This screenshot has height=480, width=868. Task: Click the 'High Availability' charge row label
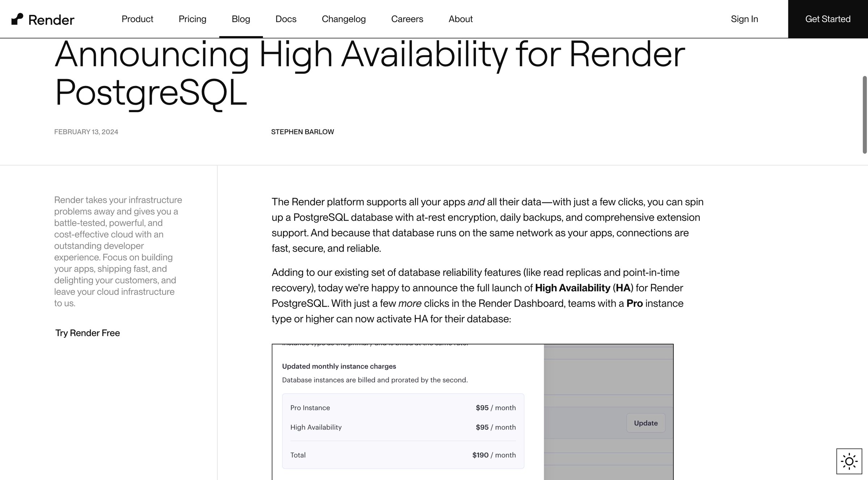pos(316,427)
